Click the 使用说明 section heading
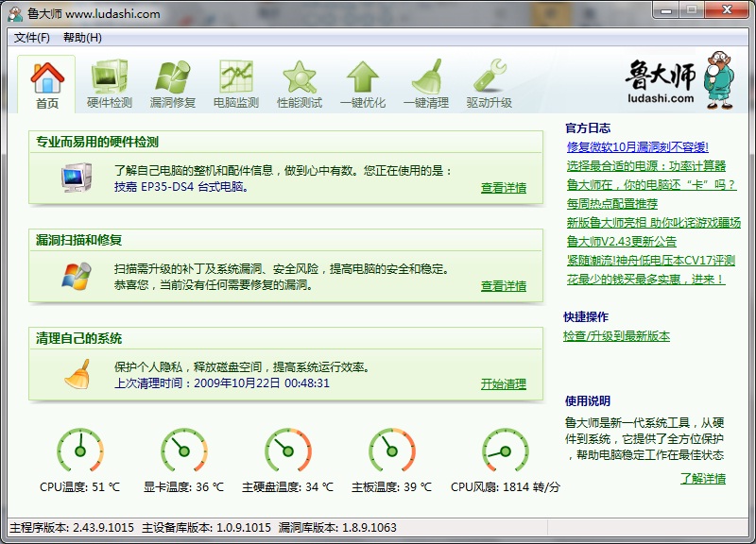 [x=588, y=400]
